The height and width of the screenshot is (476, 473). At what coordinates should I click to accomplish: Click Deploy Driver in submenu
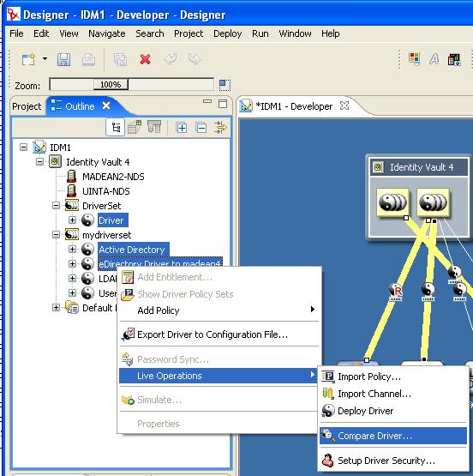(393, 411)
